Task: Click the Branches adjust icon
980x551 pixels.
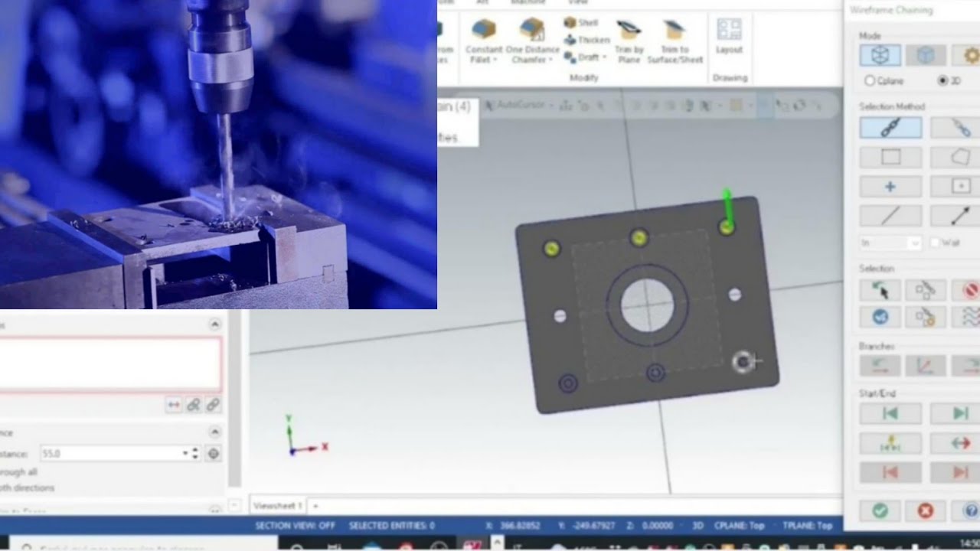Action: (x=926, y=366)
